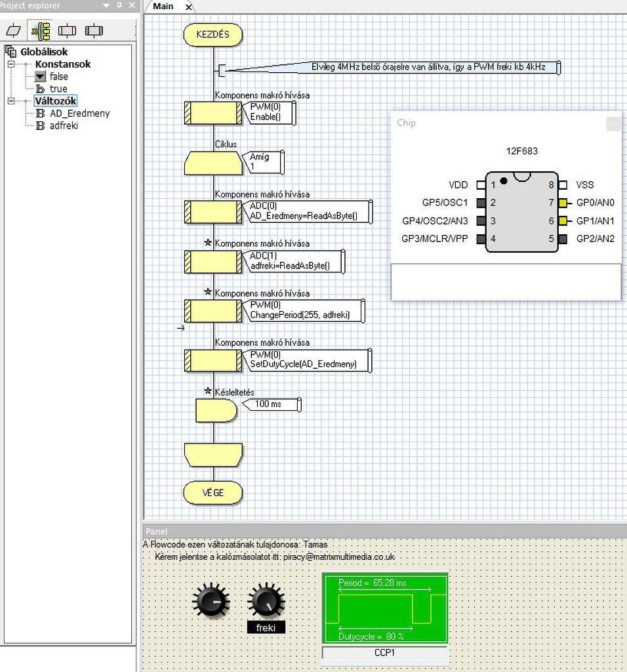Click the false constant icon

coord(40,77)
